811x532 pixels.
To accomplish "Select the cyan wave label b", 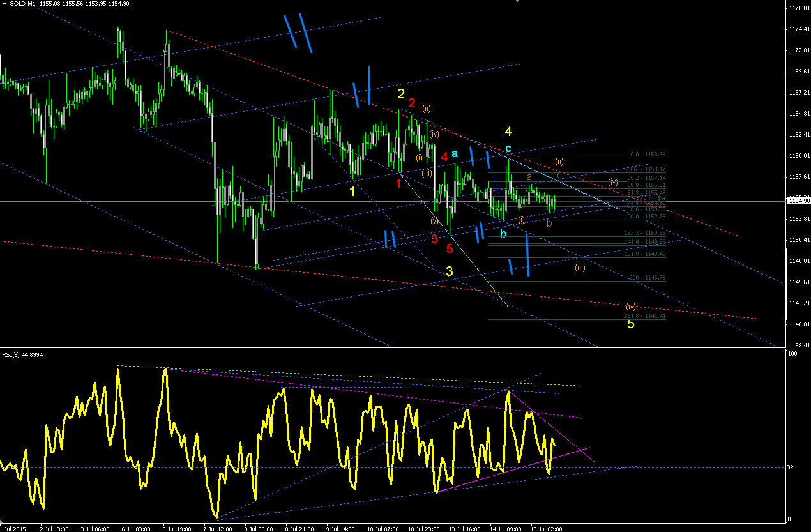I will pos(503,233).
